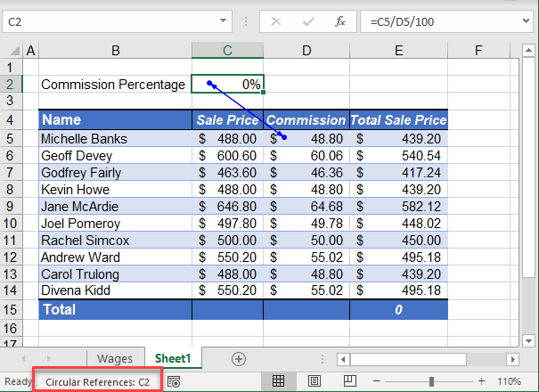Click the Circular References: C2 status indicator

coord(98,381)
